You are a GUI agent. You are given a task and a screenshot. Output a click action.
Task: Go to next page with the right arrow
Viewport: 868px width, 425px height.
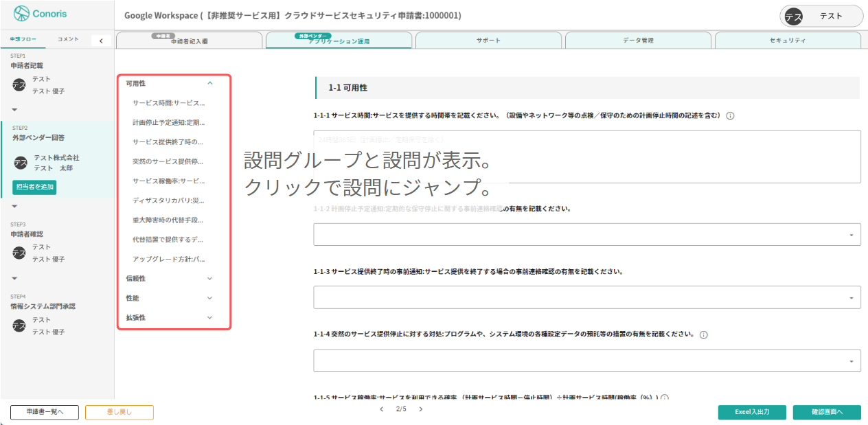pyautogui.click(x=421, y=409)
